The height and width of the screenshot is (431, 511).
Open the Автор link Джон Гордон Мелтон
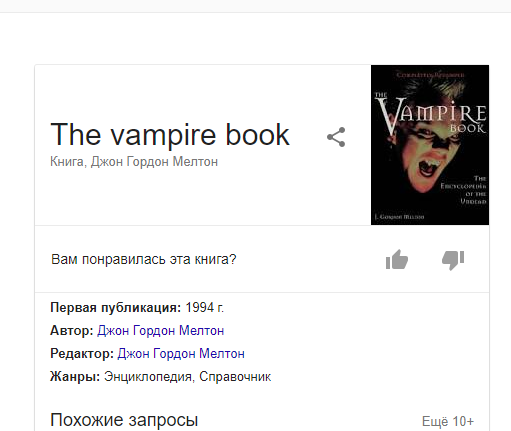[x=160, y=331]
